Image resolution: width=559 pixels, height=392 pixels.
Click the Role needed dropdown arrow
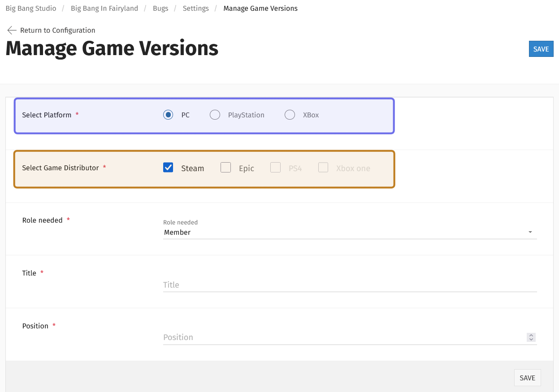pyautogui.click(x=530, y=232)
